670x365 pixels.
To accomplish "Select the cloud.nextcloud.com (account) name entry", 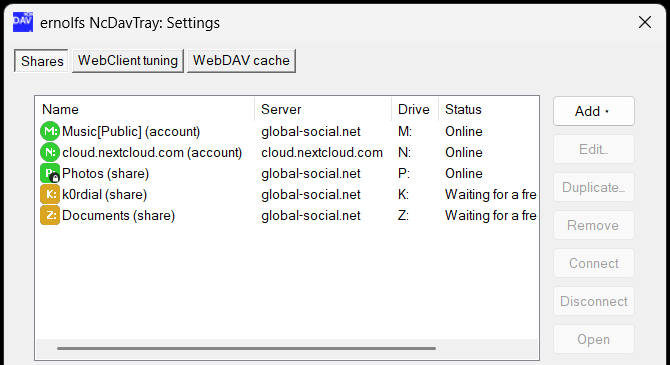I will point(152,153).
